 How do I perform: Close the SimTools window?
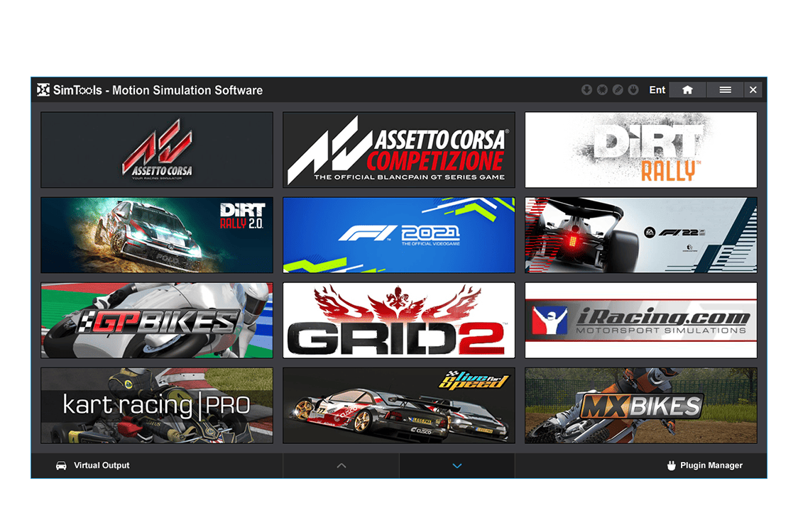pyautogui.click(x=753, y=90)
